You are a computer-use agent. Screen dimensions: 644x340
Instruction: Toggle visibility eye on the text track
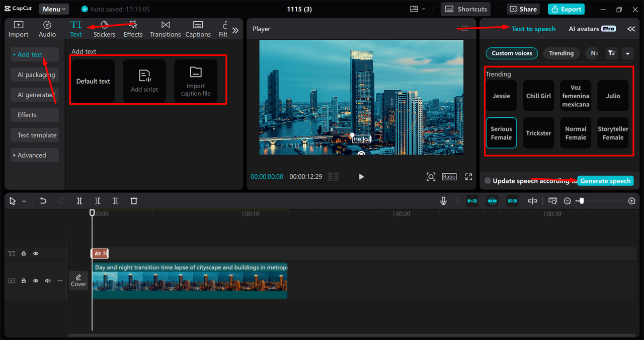coord(36,254)
